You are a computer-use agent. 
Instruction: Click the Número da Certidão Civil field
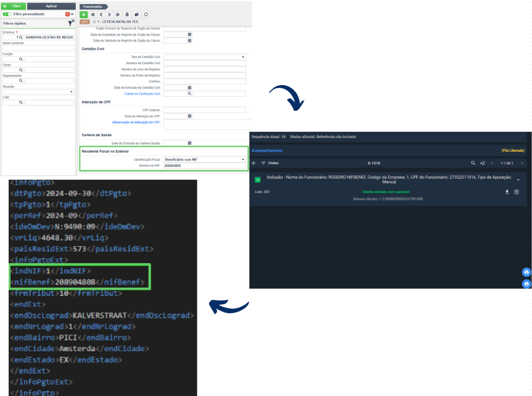pos(205,63)
